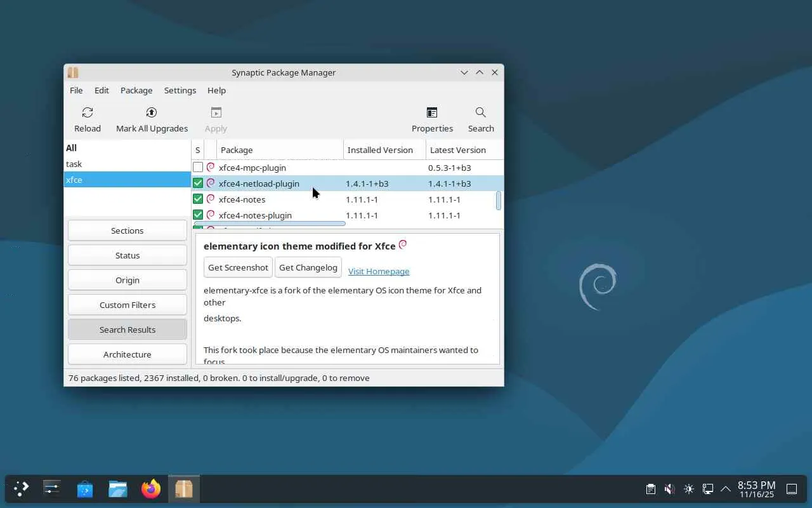This screenshot has height=508, width=812.
Task: Select the xfce4-netload-plugin package name
Action: click(259, 184)
